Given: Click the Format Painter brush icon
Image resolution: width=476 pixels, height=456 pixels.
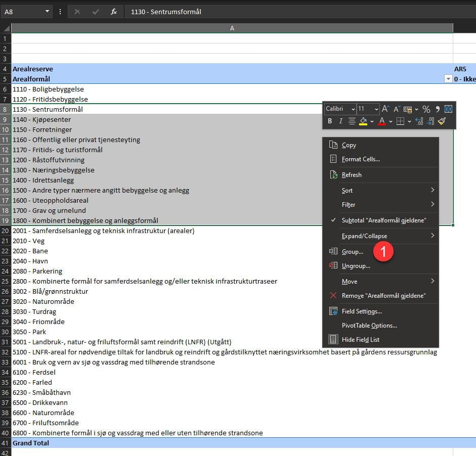Looking at the screenshot, I should point(442,121).
